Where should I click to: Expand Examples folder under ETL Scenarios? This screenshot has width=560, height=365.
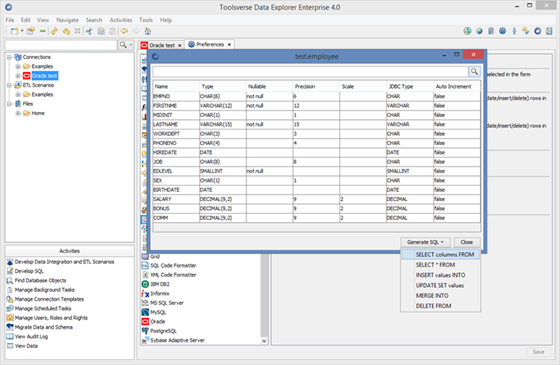tap(18, 95)
